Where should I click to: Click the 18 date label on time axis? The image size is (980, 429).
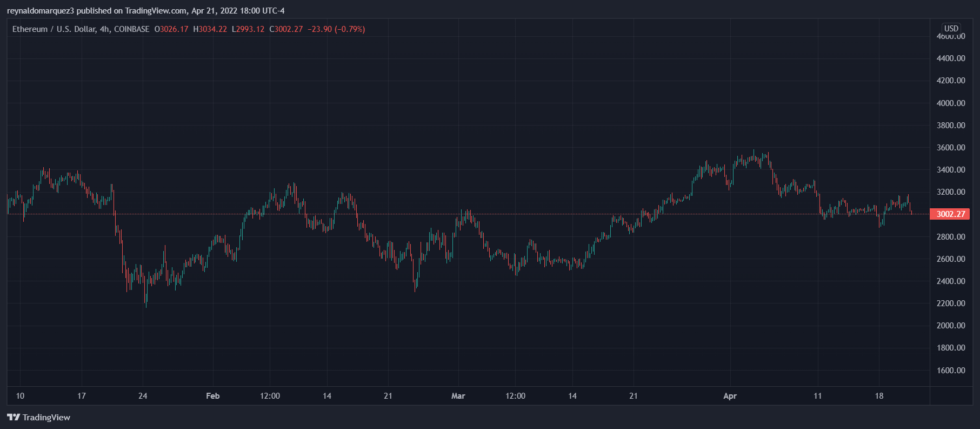(x=878, y=396)
